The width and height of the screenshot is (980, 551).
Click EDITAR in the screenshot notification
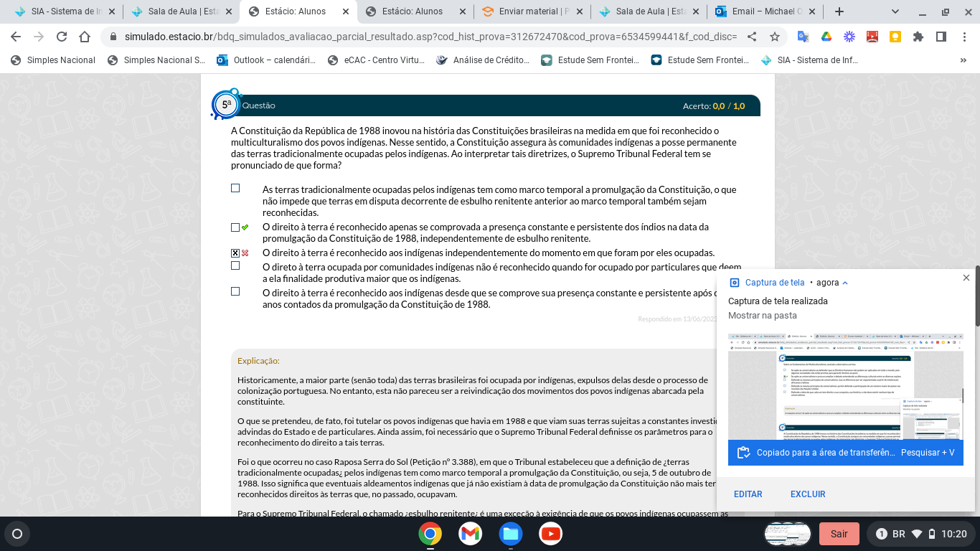click(x=748, y=494)
